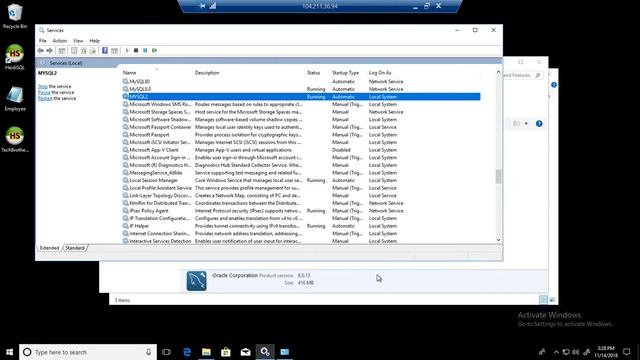The image size is (640, 360).
Task: Click the microphone icon in taskbar search
Action: pos(149,352)
